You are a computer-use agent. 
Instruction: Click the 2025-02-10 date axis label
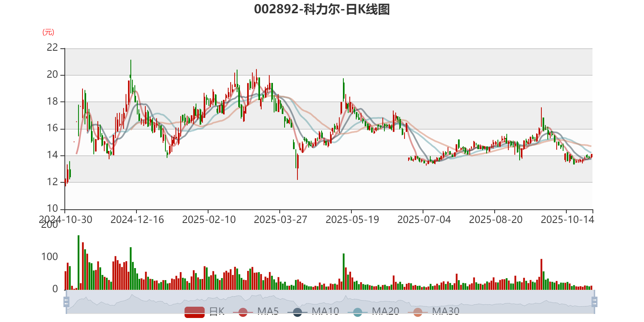209,220
